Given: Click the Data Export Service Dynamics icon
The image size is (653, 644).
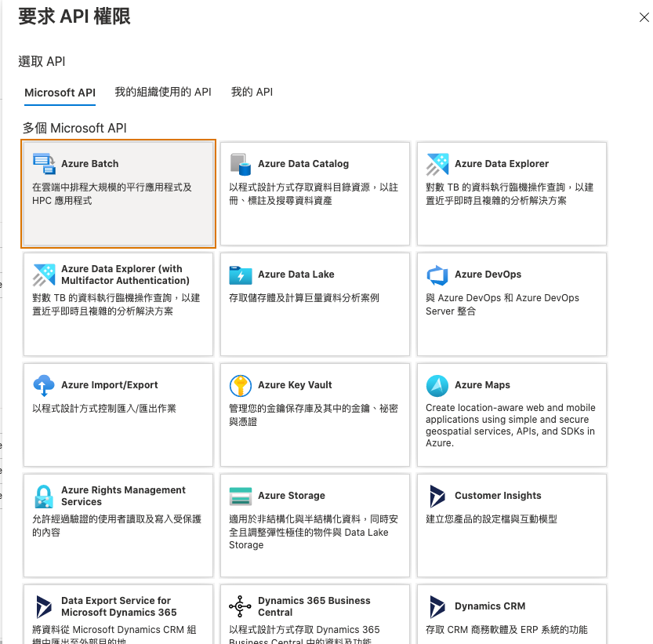Looking at the screenshot, I should tap(44, 607).
